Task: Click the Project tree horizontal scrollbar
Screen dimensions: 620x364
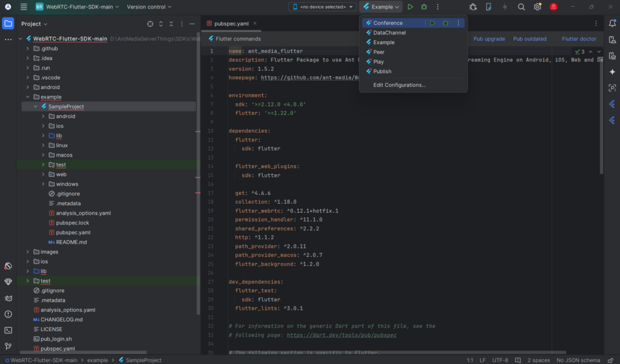Action: tap(83, 352)
